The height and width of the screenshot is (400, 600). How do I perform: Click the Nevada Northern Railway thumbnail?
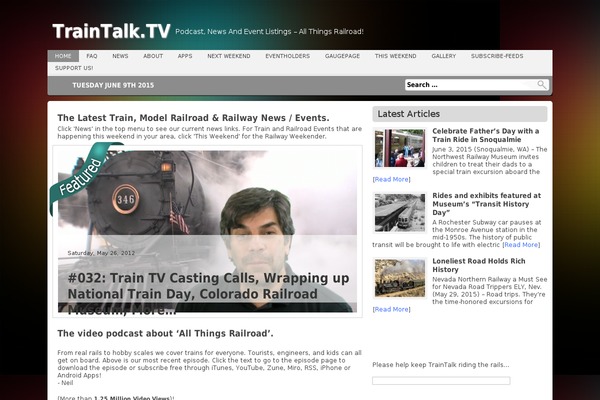pos(399,278)
